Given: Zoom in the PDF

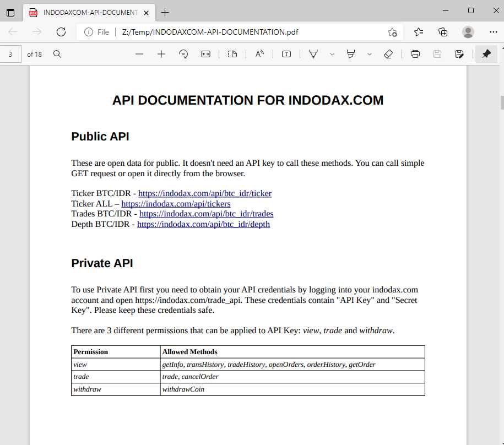Looking at the screenshot, I should tap(161, 54).
